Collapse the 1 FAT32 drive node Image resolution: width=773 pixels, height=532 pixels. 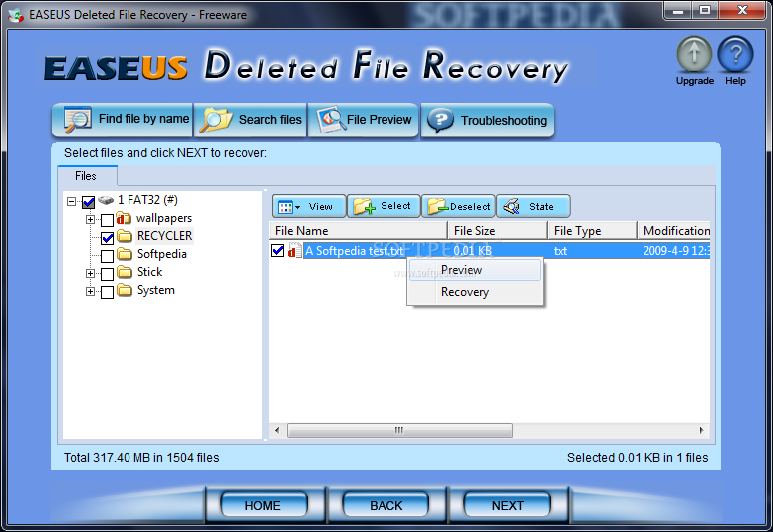pos(72,201)
